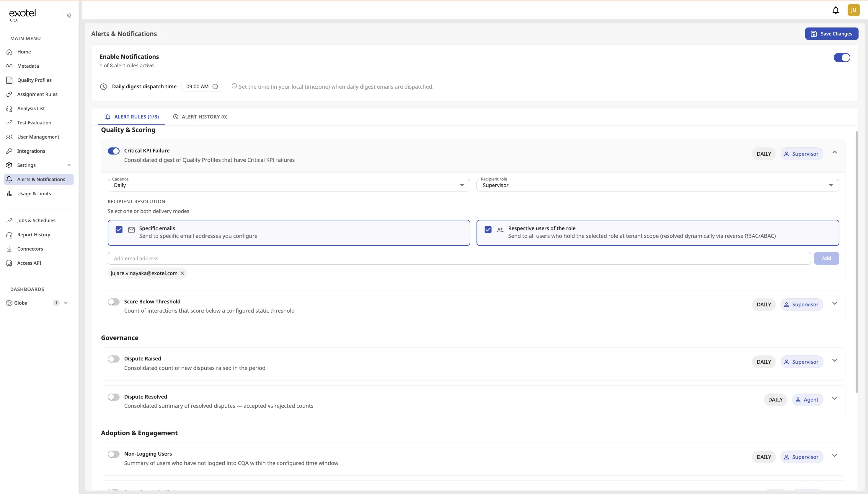
Task: Click the Connectors download icon
Action: [x=9, y=249]
